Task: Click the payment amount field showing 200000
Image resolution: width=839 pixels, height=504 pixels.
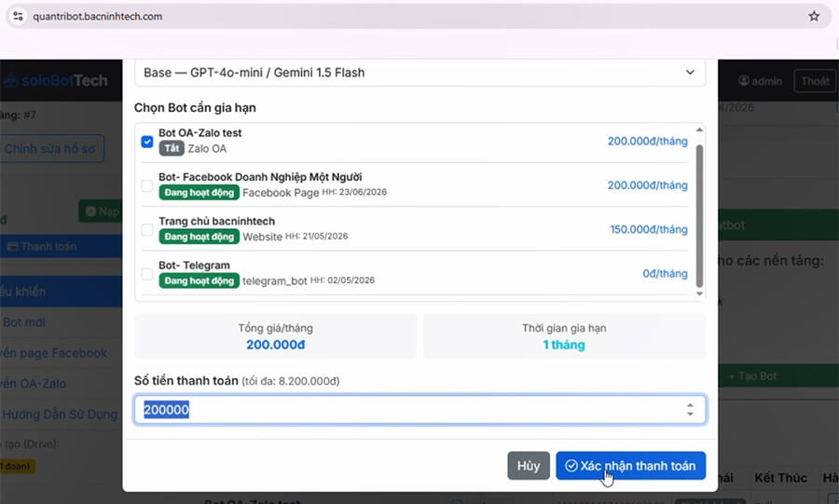Action: pos(419,409)
